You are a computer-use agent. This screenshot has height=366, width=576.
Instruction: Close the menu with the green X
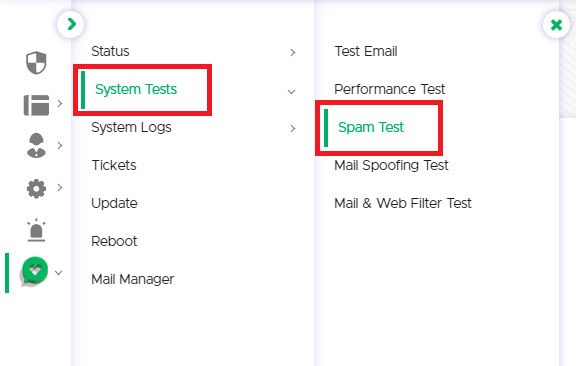pos(557,25)
